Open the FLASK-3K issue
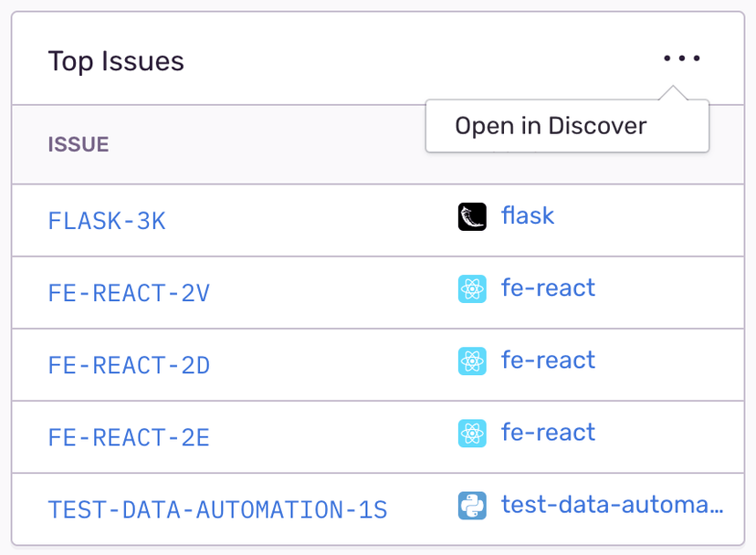 (107, 220)
